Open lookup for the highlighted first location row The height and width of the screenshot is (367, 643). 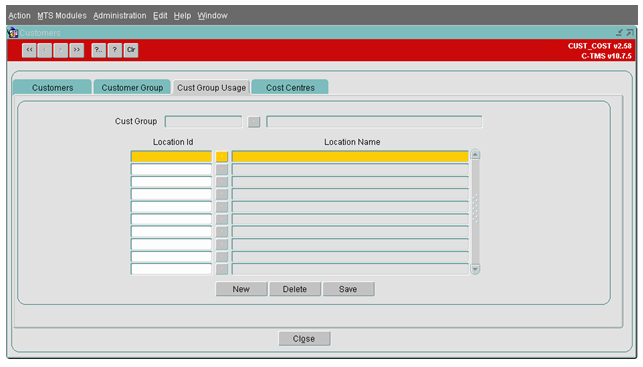click(x=222, y=157)
